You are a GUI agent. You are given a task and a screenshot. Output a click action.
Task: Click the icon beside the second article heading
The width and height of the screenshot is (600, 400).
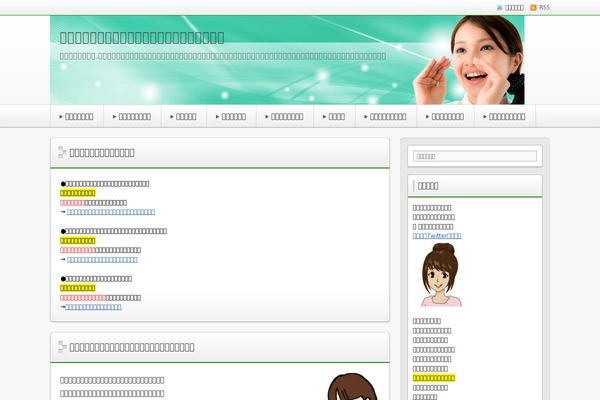(62, 347)
